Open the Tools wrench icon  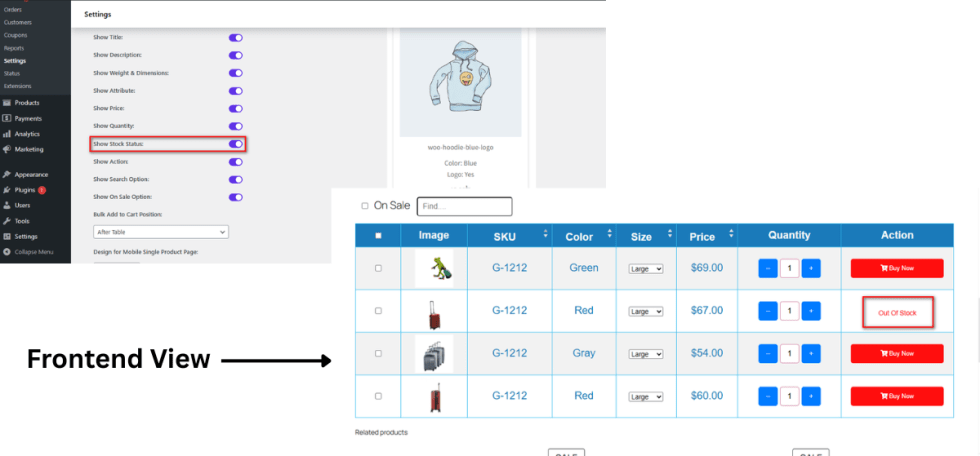point(7,221)
